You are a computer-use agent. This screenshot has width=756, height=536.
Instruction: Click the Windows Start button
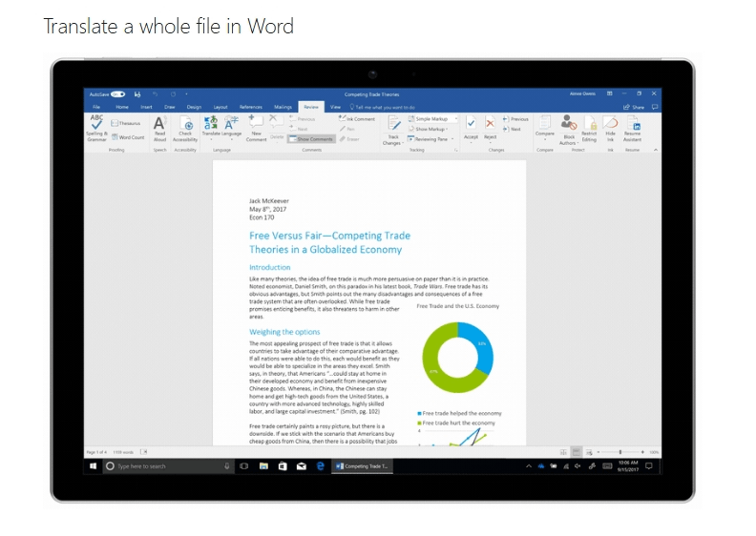pos(93,465)
